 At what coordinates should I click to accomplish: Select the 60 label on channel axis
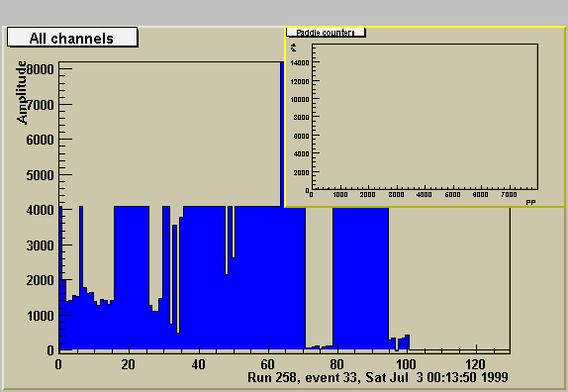pyautogui.click(x=268, y=364)
